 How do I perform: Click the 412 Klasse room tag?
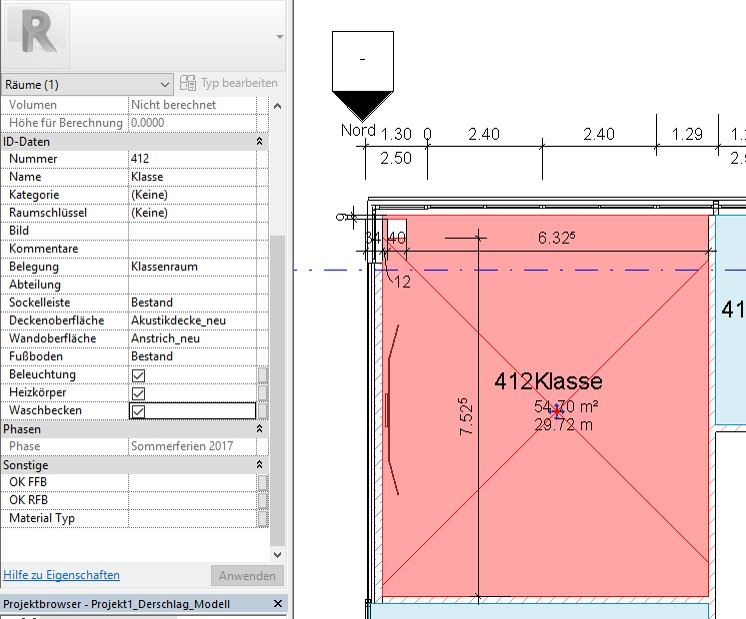(548, 382)
